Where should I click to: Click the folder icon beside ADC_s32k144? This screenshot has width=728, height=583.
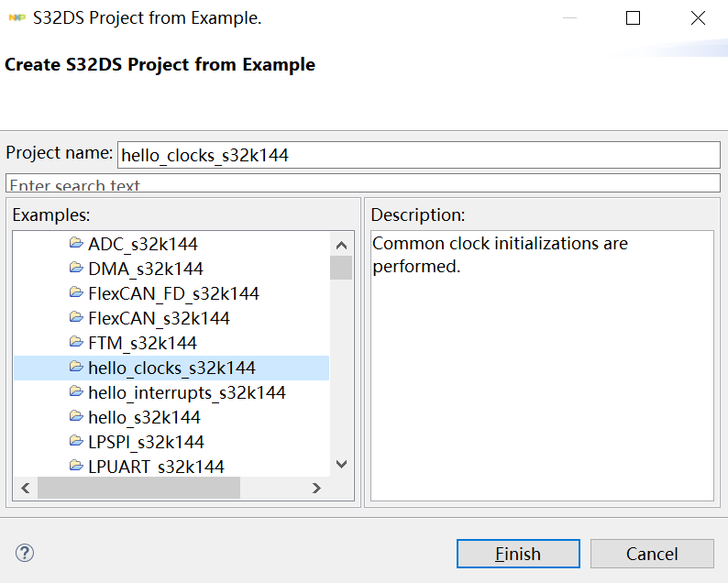[x=76, y=244]
